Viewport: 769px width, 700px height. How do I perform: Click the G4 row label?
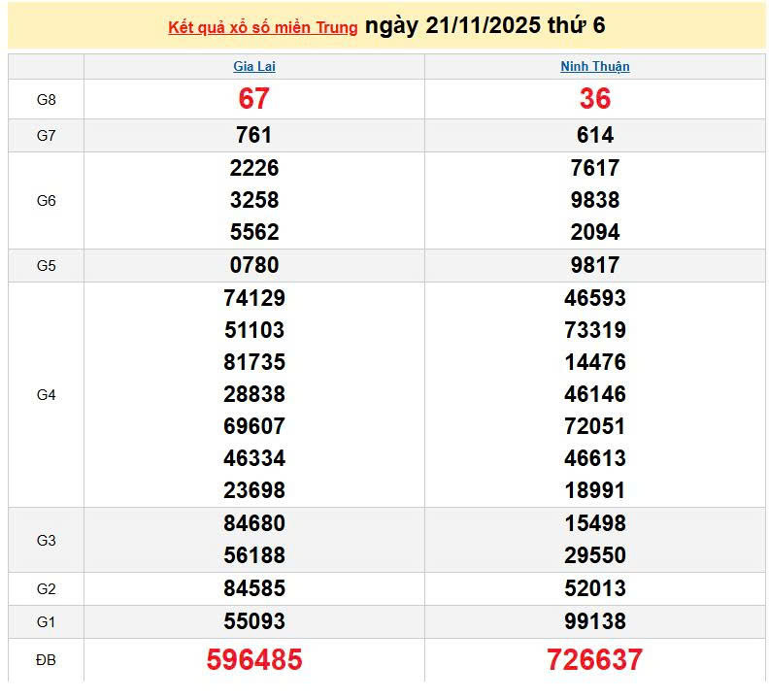46,394
